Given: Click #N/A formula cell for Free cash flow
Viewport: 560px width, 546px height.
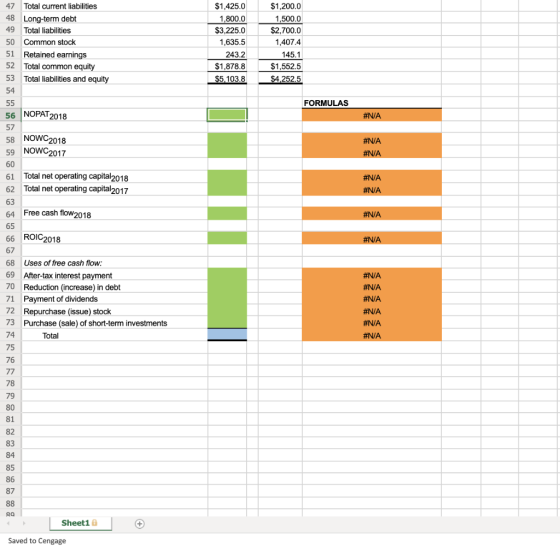Looking at the screenshot, I should 371,214.
